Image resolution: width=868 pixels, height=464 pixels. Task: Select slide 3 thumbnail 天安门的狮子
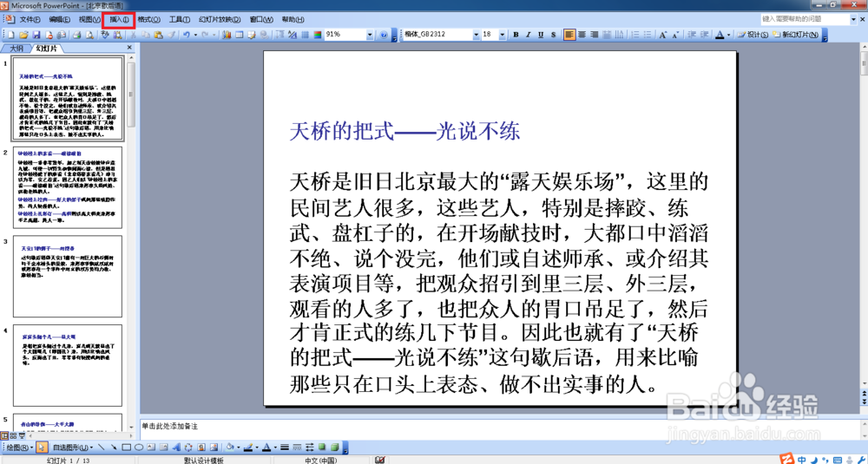pyautogui.click(x=68, y=276)
